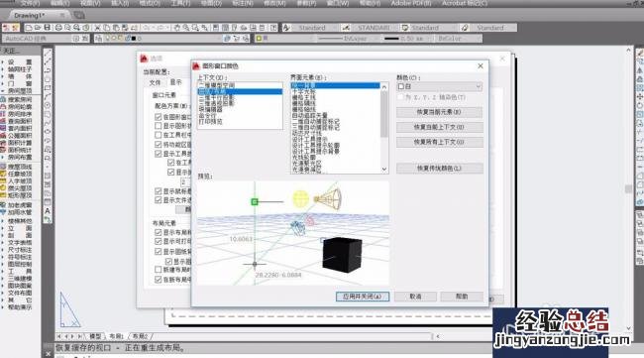Open the AutoCAD 经典 workspace dropdown
The image size is (644, 358).
coord(37,39)
